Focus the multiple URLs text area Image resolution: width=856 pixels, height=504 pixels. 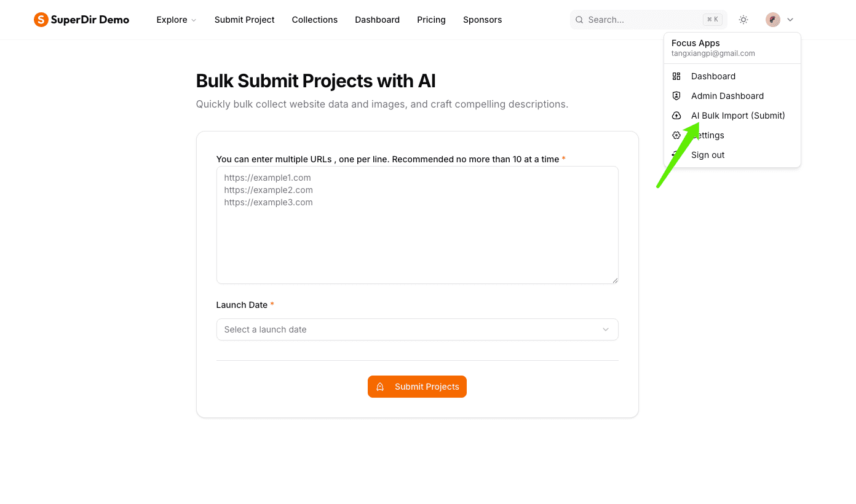417,225
